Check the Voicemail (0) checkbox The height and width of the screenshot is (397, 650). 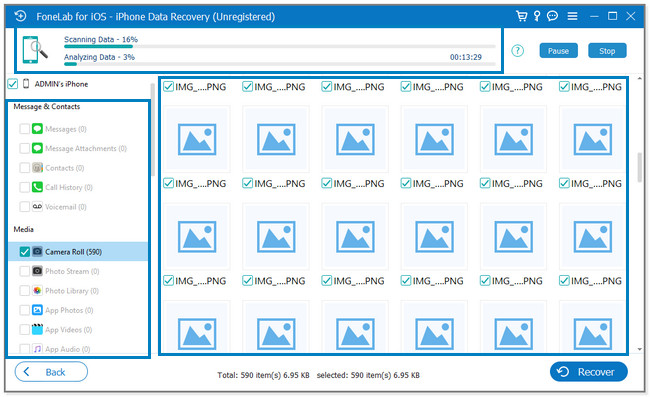coord(24,207)
